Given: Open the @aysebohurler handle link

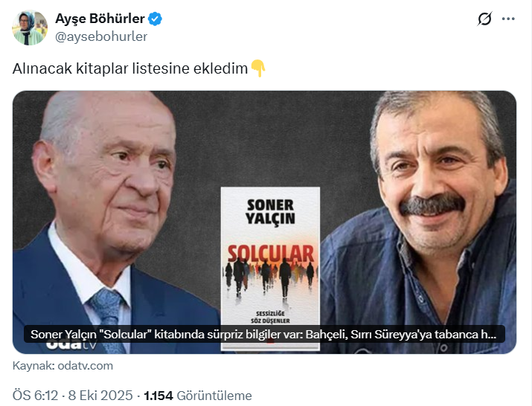Looking at the screenshot, I should click(101, 36).
